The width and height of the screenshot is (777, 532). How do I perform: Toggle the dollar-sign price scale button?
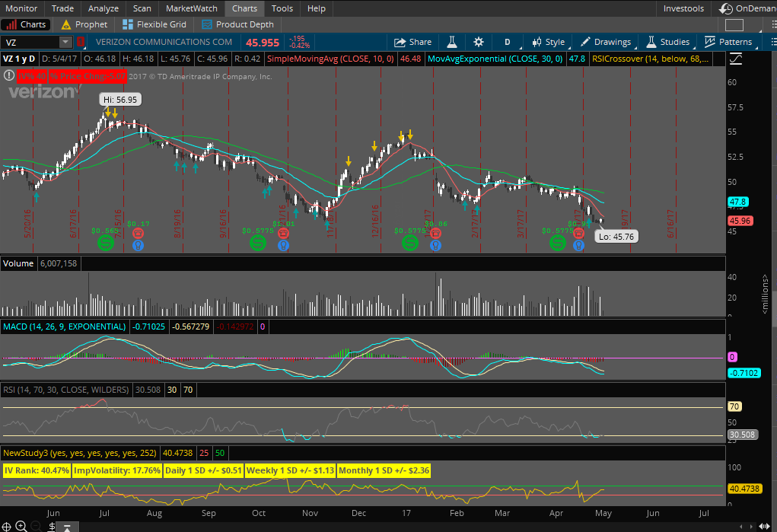pyautogui.click(x=53, y=526)
